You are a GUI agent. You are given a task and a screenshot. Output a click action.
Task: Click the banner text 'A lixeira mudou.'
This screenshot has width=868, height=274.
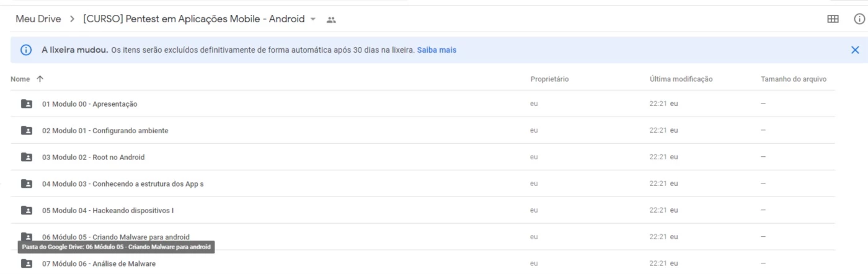coord(75,50)
